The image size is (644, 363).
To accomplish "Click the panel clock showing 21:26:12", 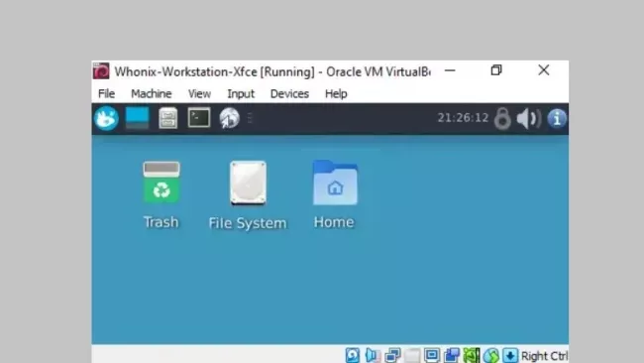I will [463, 118].
